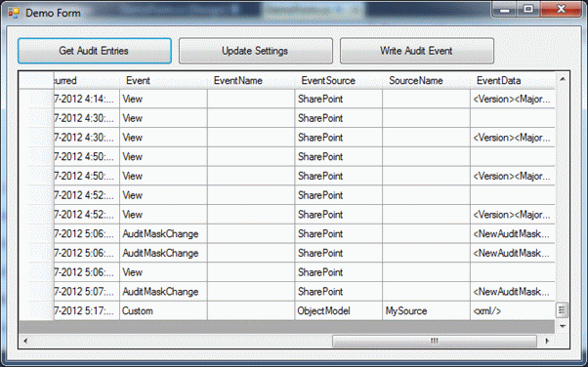Viewport: 588px width, 367px height.
Task: Click the Write Audit Event button
Action: (417, 51)
